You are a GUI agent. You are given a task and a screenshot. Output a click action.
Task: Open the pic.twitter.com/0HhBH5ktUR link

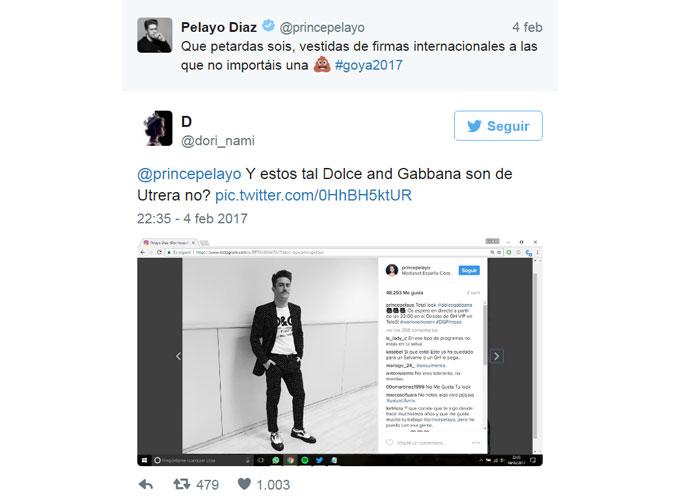(313, 195)
